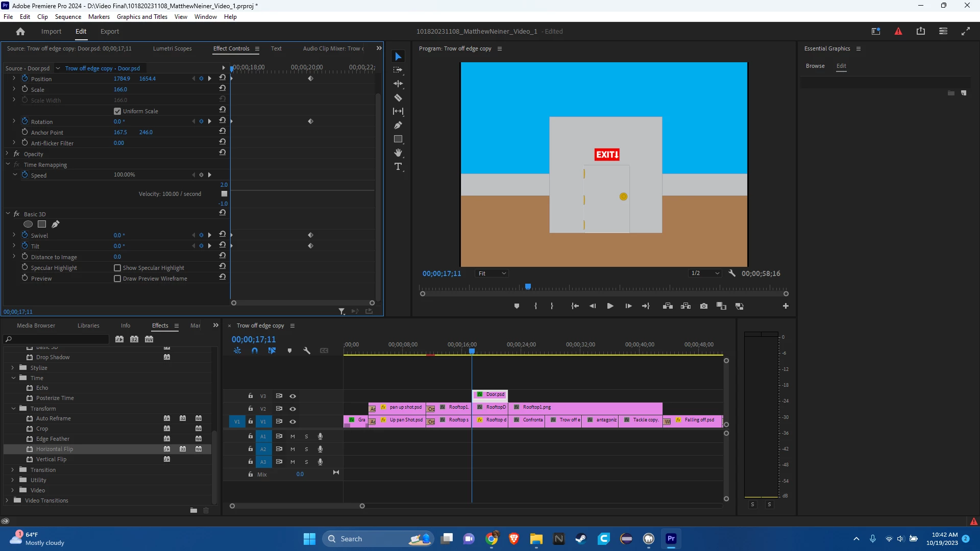Screen dimensions: 980x551
Task: Collapse the Basic 3D effect section
Action: 8,214
